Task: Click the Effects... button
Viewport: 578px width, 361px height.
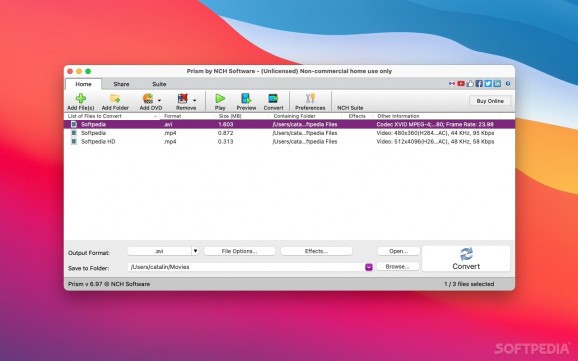Action: 316,251
